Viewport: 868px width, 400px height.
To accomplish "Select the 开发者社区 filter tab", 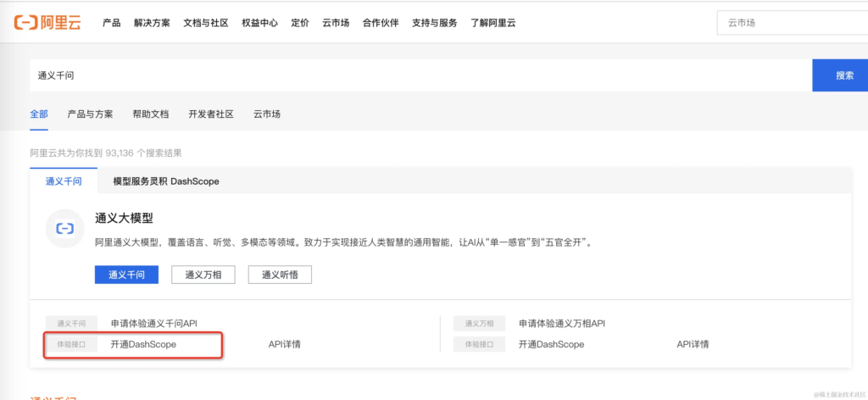I will [210, 114].
